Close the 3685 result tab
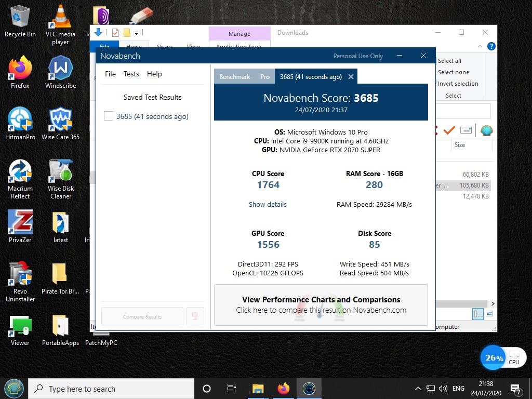 point(351,77)
